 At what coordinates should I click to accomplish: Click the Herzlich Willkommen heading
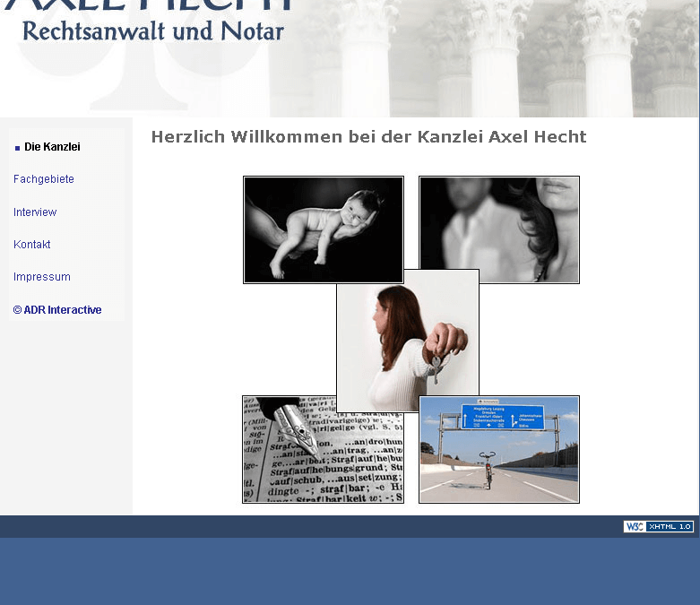[x=368, y=136]
